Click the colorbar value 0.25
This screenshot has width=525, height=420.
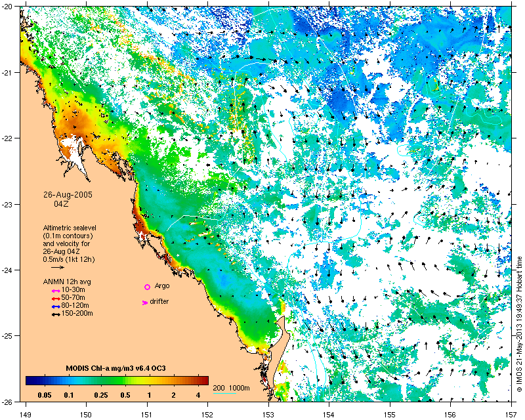(x=101, y=396)
